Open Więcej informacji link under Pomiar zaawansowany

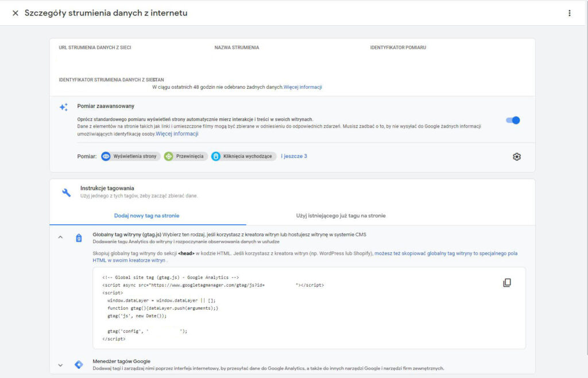(177, 134)
